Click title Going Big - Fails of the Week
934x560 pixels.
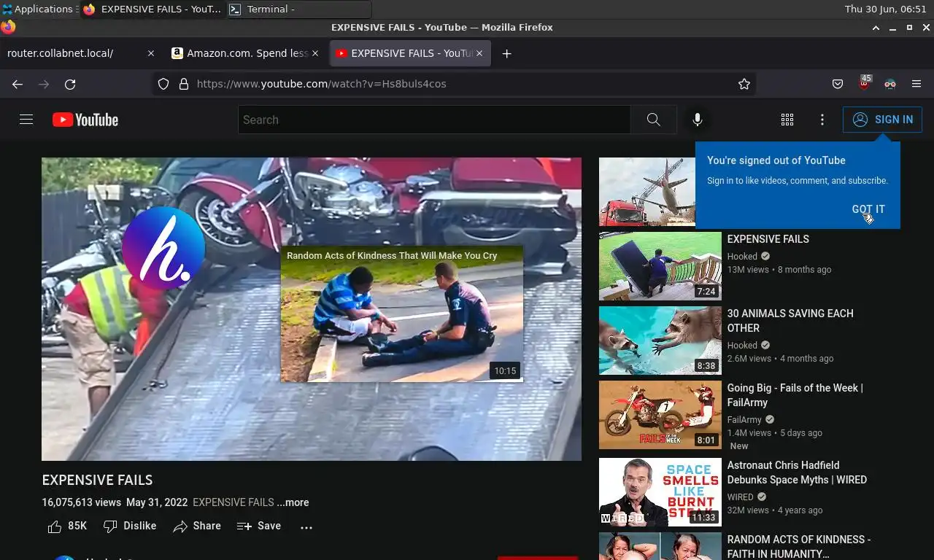(x=795, y=395)
